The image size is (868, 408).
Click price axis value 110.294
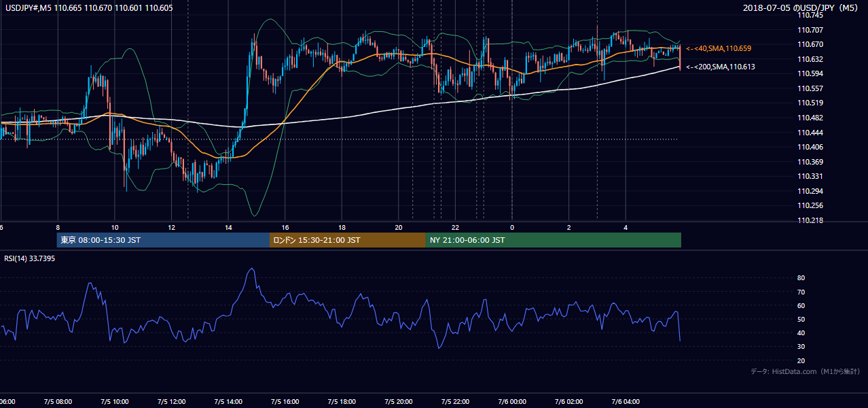(x=810, y=191)
